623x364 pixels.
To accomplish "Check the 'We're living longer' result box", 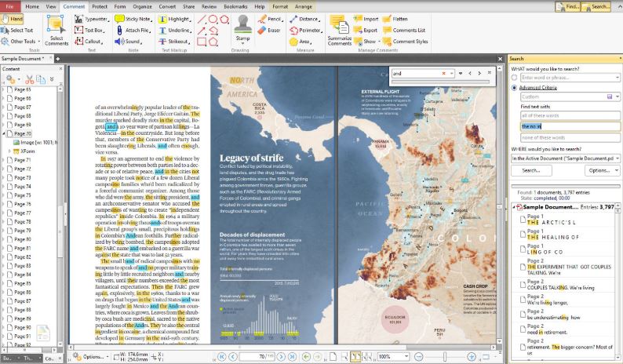I will tap(523, 299).
